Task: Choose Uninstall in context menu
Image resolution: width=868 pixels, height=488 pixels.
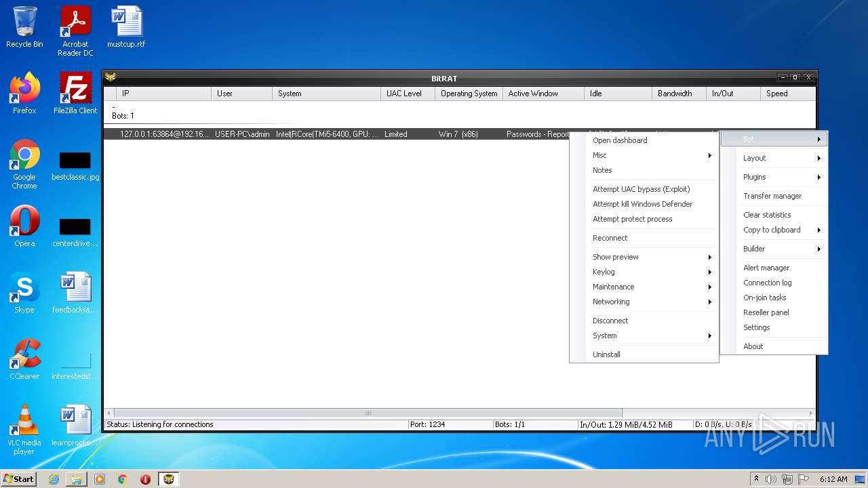Action: (x=644, y=354)
